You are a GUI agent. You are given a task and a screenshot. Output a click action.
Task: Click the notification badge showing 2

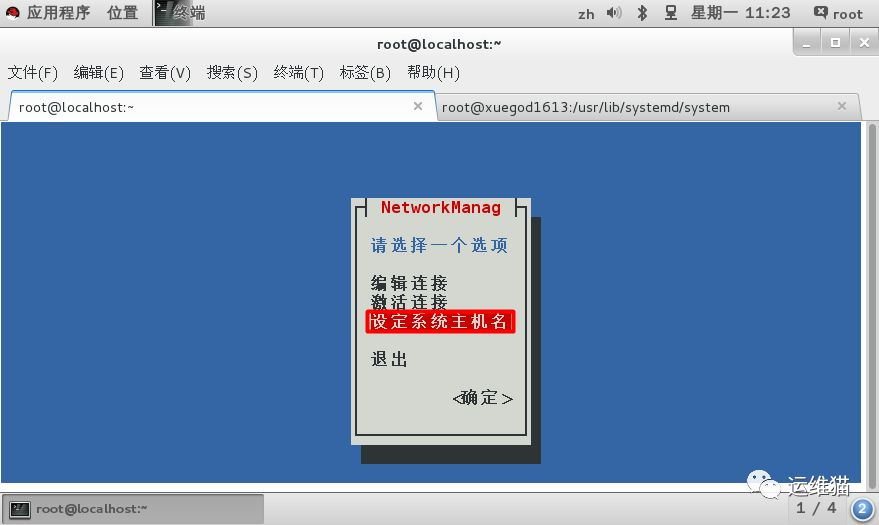862,509
